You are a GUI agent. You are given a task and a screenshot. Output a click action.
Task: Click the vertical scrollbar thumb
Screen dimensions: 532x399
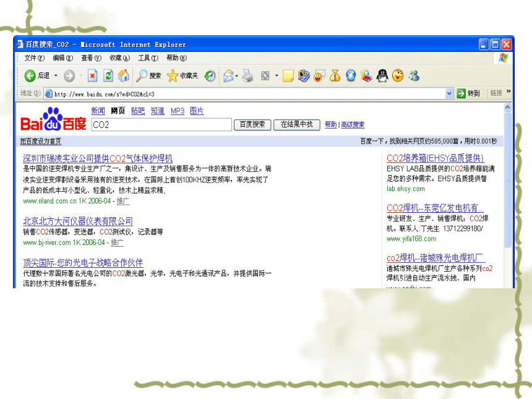pyautogui.click(x=508, y=180)
